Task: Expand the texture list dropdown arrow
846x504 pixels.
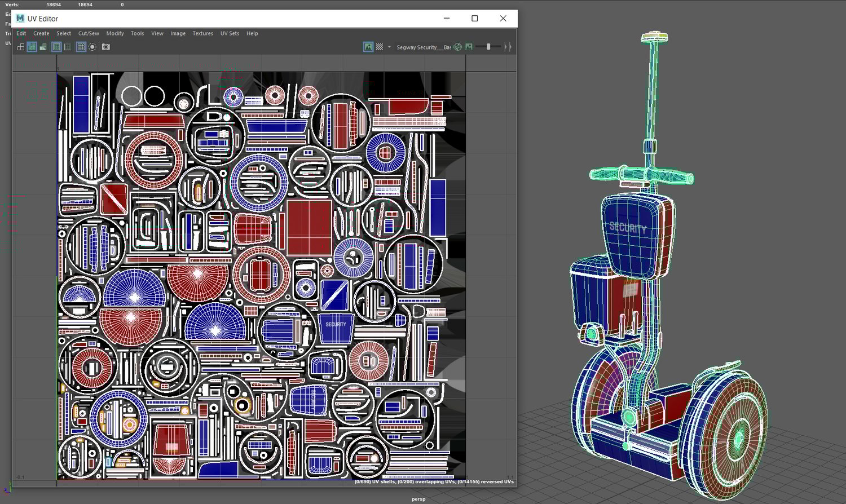Action: coord(389,47)
